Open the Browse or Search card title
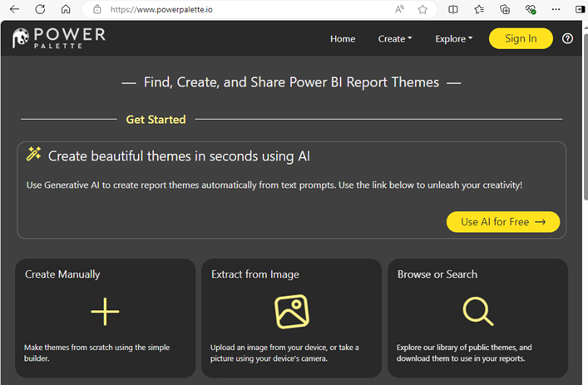Screen dimensions: 588x385 tap(437, 274)
